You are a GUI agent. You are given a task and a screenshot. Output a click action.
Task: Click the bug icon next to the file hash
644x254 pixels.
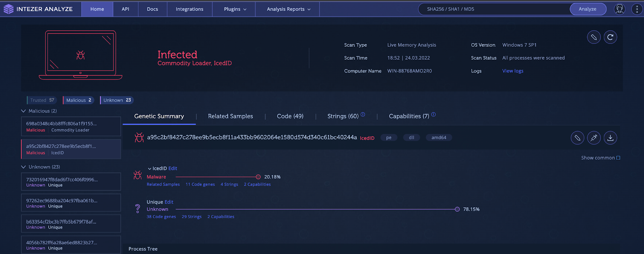click(139, 137)
